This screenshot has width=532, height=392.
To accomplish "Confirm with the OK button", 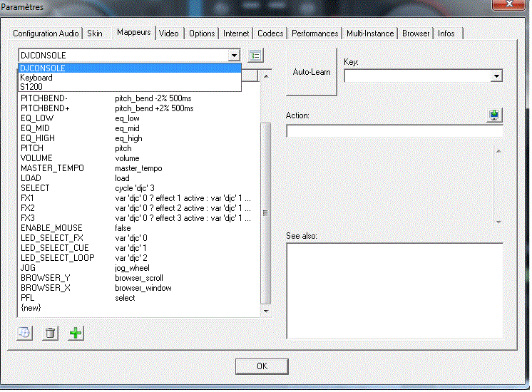I will point(262,366).
